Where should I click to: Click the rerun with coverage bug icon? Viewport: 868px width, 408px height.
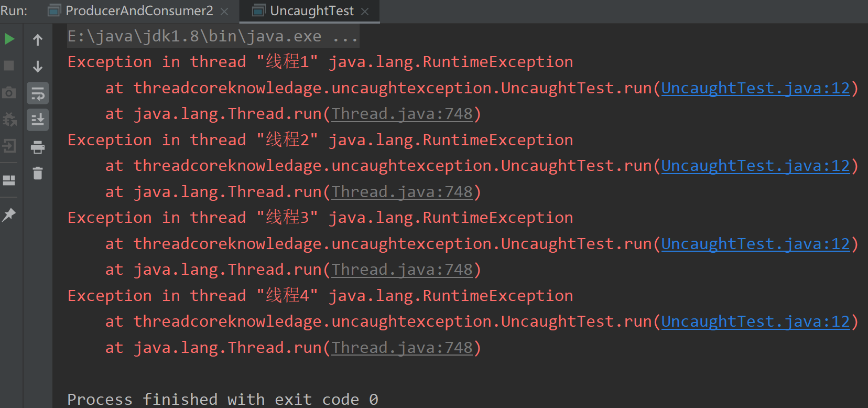pos(9,120)
